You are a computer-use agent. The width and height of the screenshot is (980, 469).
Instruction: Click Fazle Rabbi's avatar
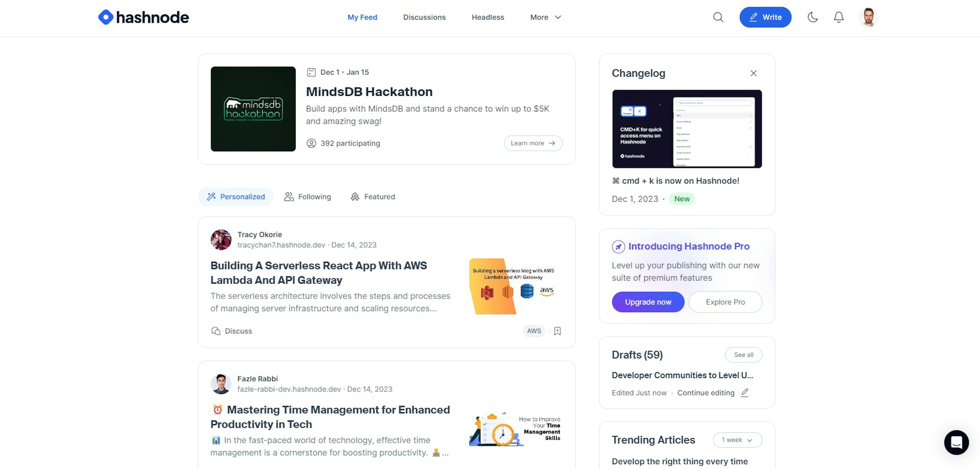(x=221, y=384)
